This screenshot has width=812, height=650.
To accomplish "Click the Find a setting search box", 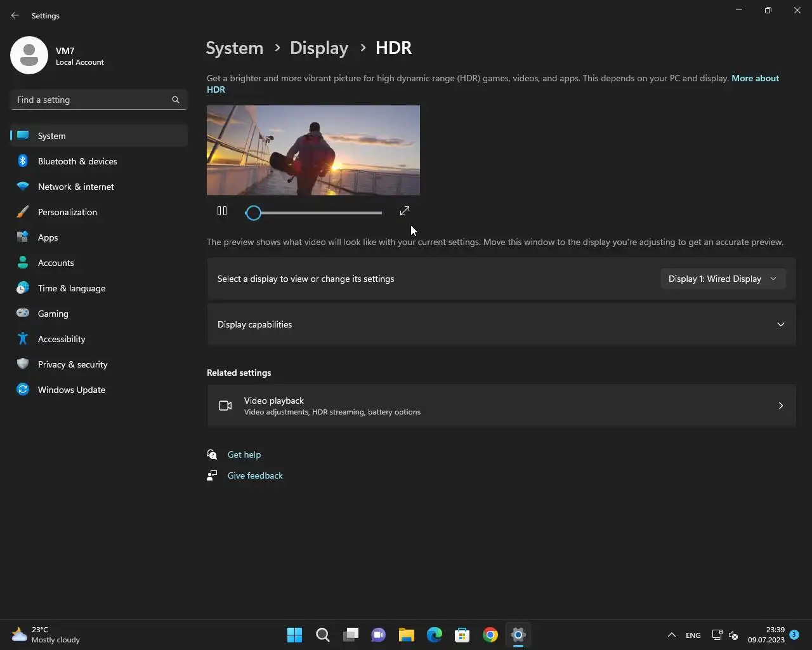I will (x=99, y=100).
